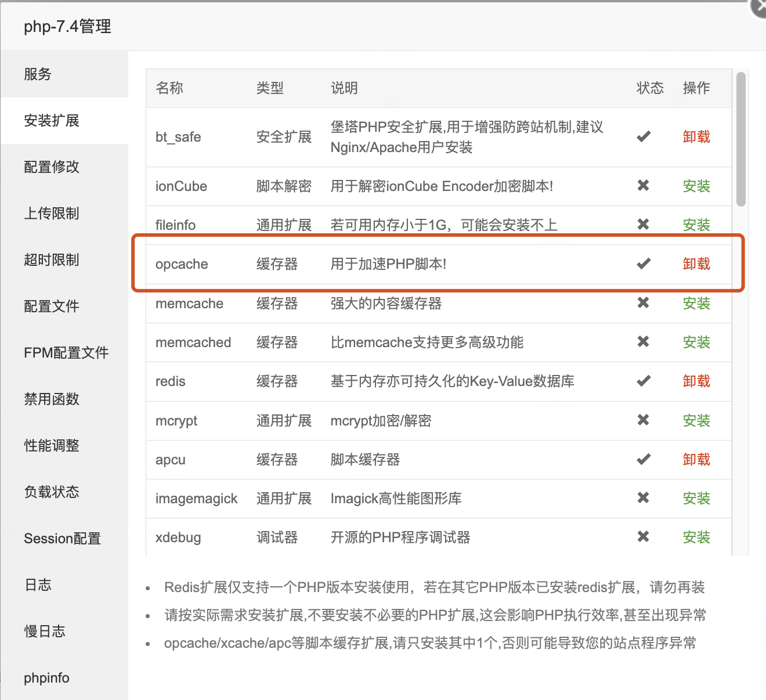Click the X status icon for xdebug
The image size is (766, 700).
pyautogui.click(x=643, y=537)
